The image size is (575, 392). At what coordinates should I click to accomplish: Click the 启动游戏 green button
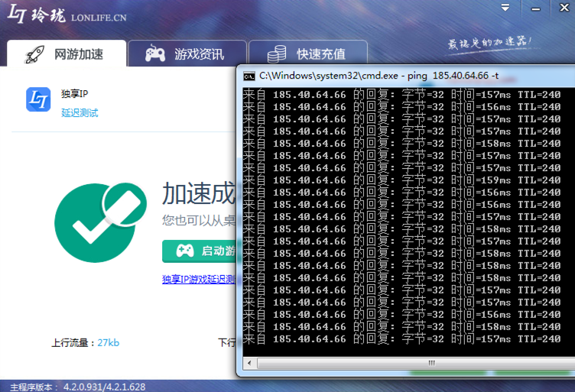(199, 251)
